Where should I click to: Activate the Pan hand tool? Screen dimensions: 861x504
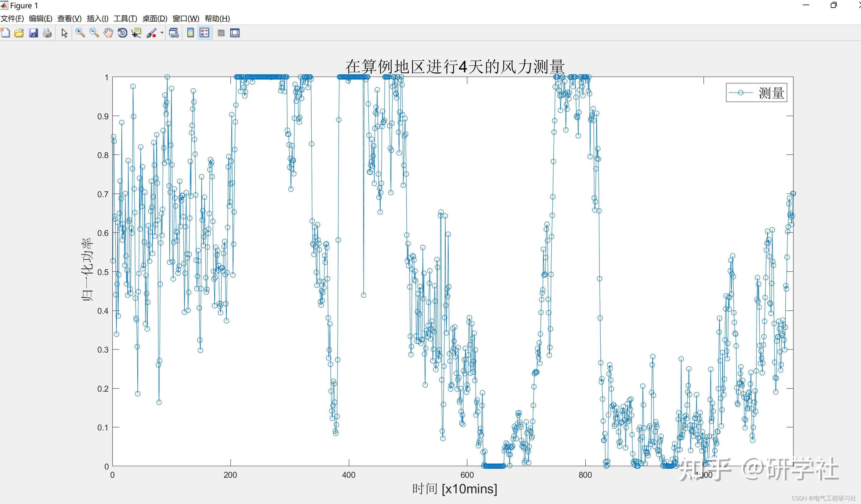click(x=108, y=33)
